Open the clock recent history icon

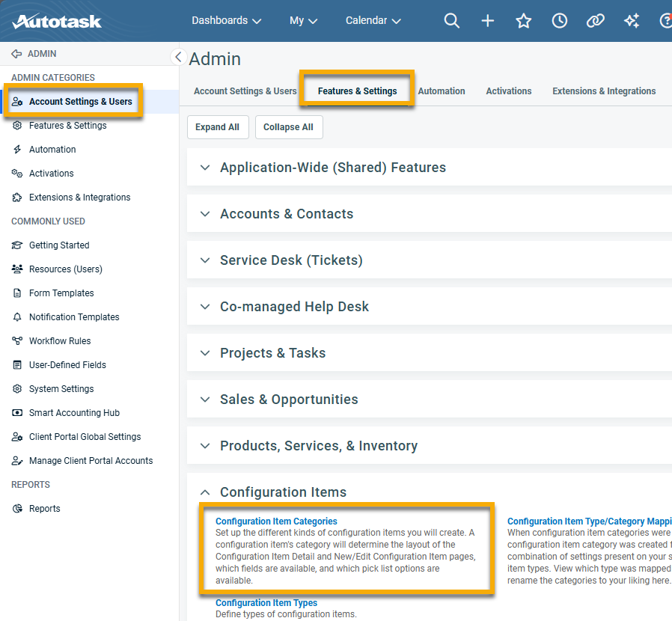(559, 20)
